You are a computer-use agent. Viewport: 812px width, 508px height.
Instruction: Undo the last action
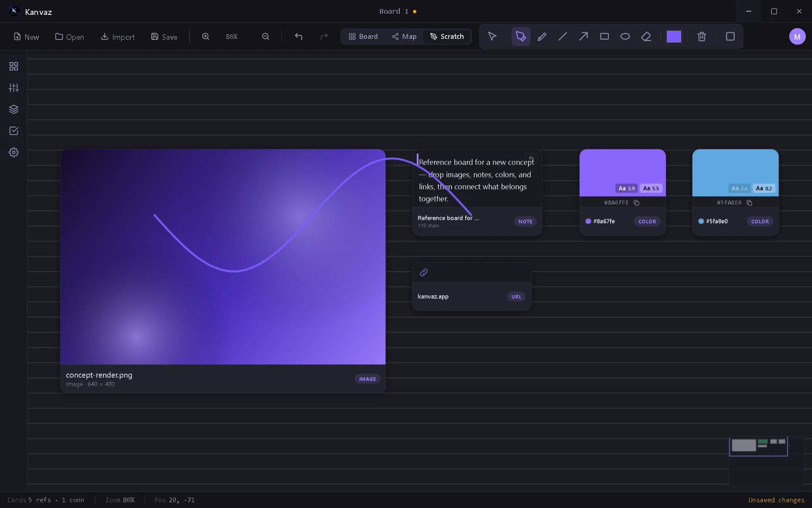pyautogui.click(x=298, y=36)
